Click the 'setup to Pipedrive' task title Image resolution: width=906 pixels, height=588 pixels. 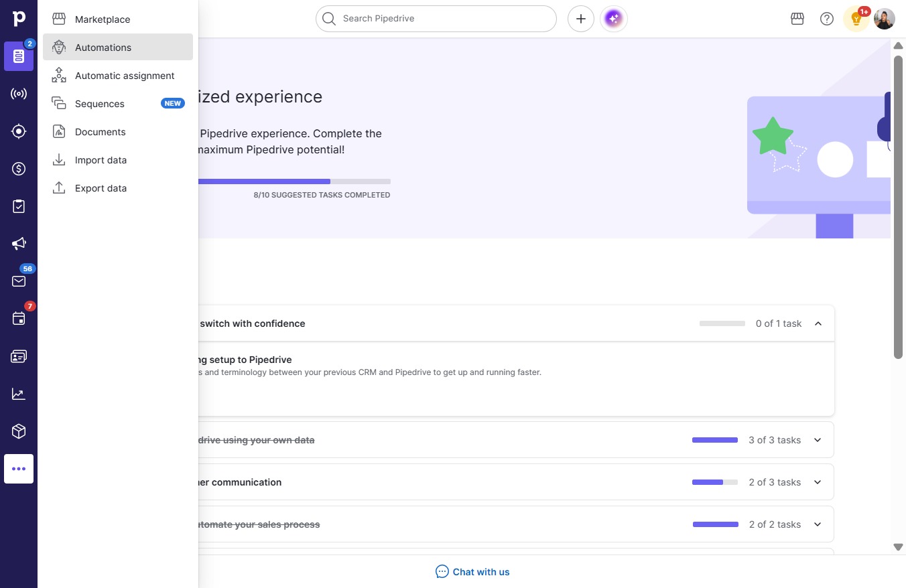245,360
